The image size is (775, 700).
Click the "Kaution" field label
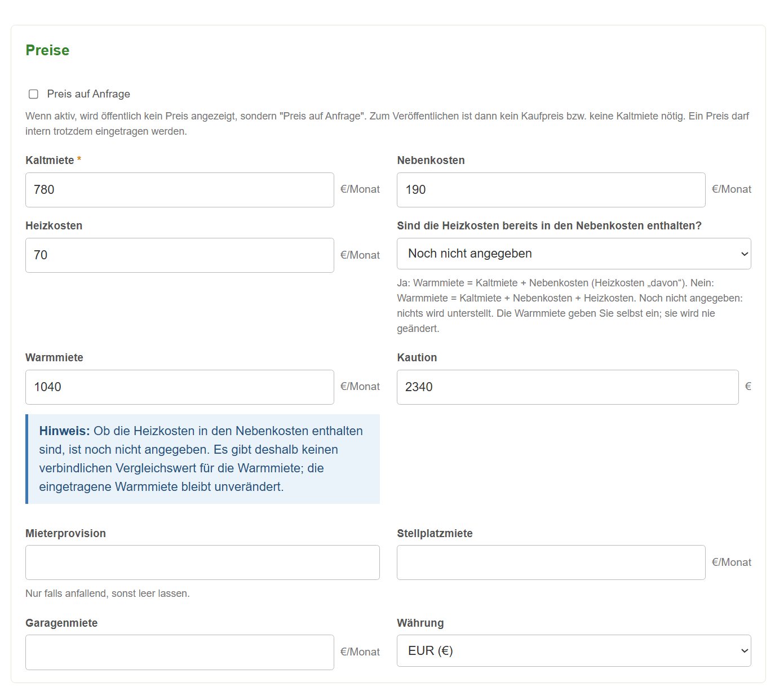tap(417, 357)
